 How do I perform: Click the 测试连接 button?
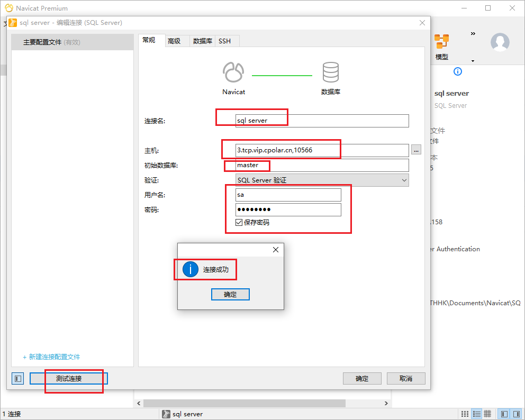69,379
